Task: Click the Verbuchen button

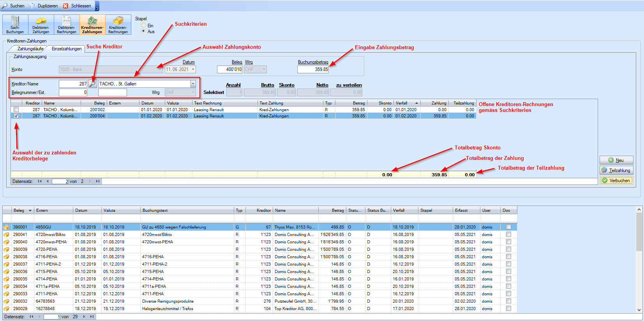Action: (616, 181)
